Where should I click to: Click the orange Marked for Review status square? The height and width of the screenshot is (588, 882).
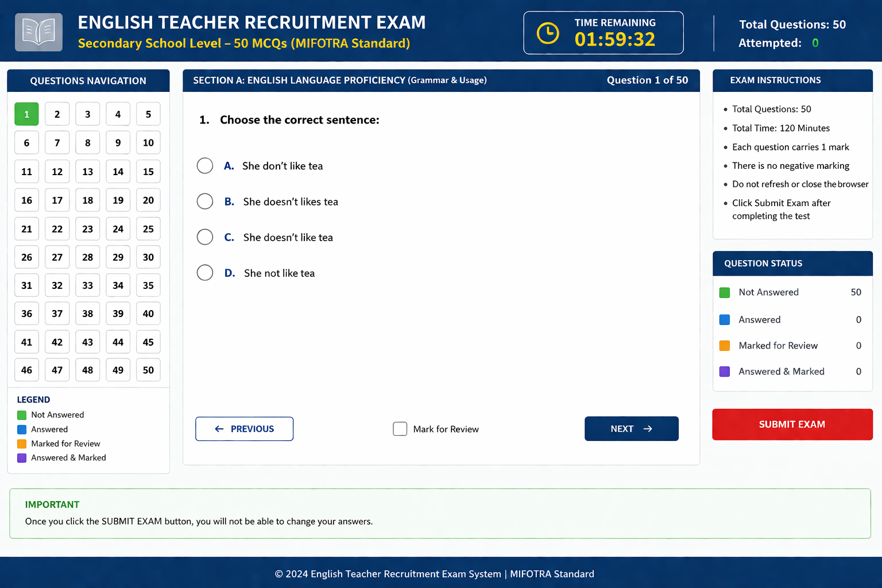pyautogui.click(x=725, y=346)
